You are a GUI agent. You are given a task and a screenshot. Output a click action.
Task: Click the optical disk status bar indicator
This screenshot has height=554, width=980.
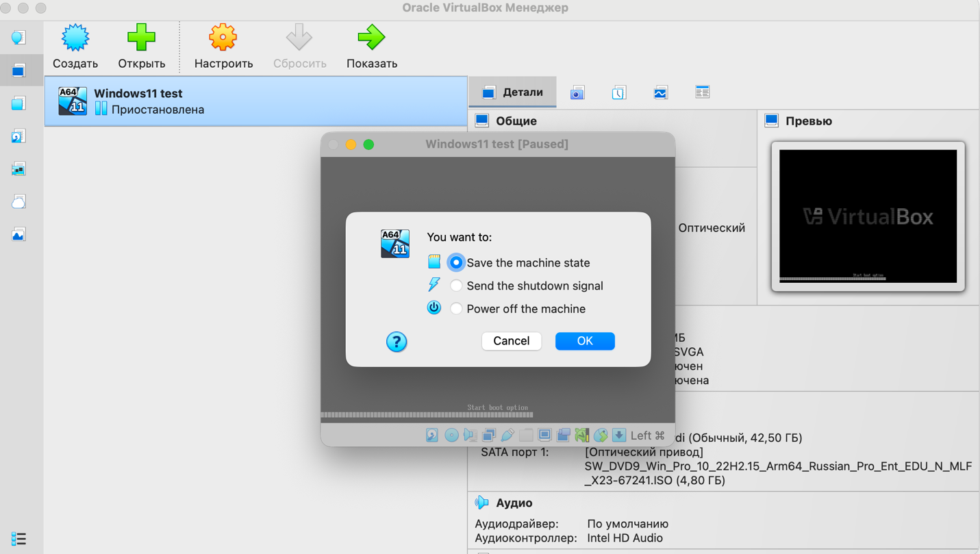click(451, 435)
